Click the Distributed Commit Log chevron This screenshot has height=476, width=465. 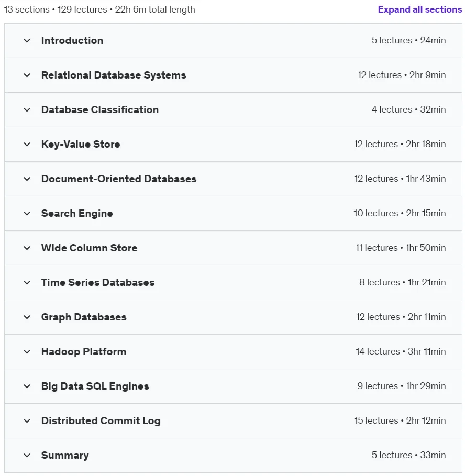point(27,421)
